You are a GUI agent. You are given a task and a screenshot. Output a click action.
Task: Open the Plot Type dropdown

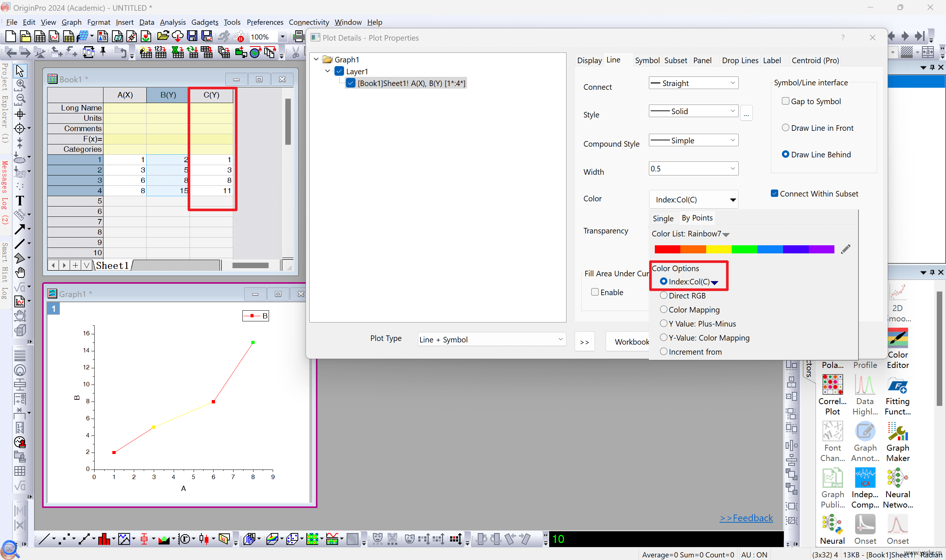pyautogui.click(x=491, y=339)
